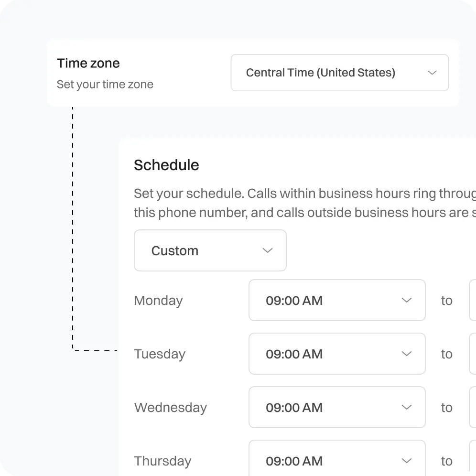This screenshot has width=476, height=476.
Task: Click the Wednesday end time field
Action: (x=473, y=407)
